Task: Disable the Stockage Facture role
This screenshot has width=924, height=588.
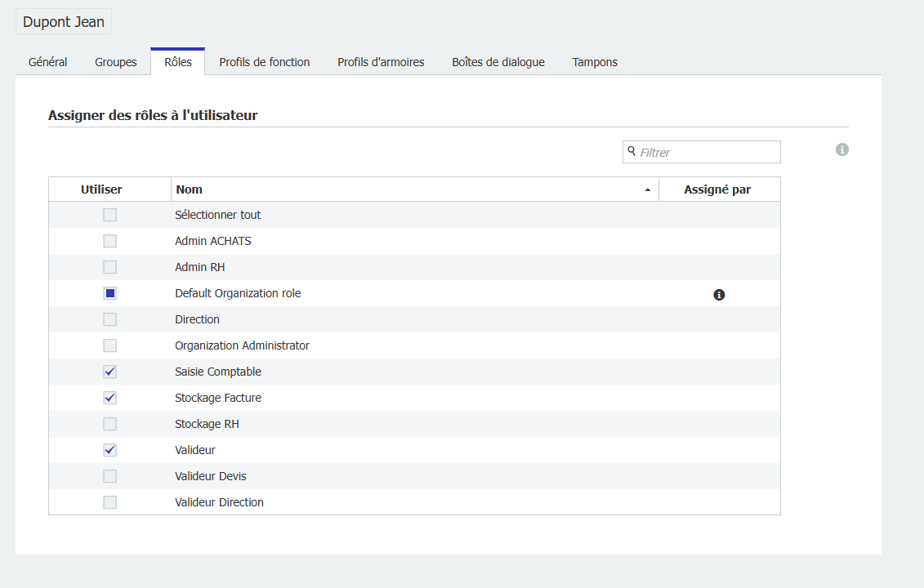Action: (110, 398)
